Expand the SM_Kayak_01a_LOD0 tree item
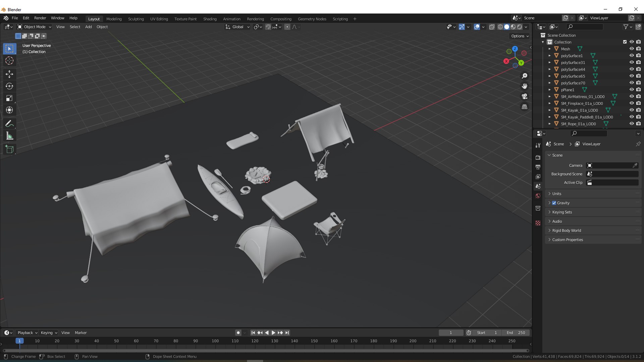Image resolution: width=644 pixels, height=362 pixels. 549,110
